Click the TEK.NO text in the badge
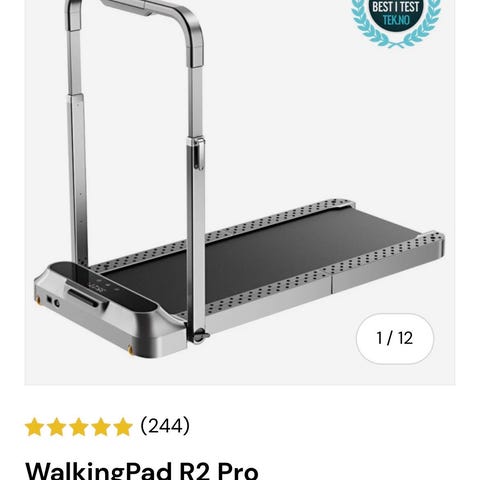The image size is (480, 480). click(x=396, y=20)
